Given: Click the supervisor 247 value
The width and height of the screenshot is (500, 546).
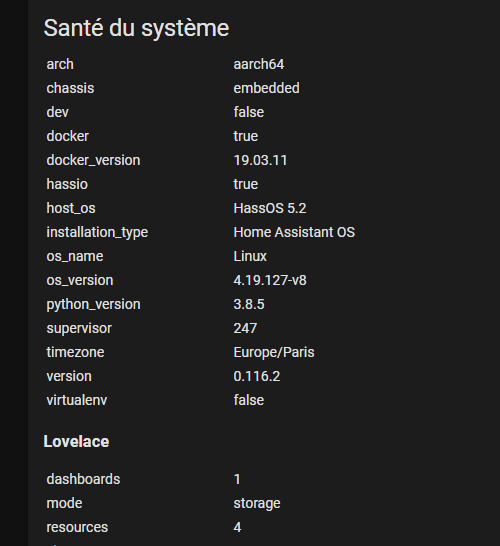Looking at the screenshot, I should [245, 328].
